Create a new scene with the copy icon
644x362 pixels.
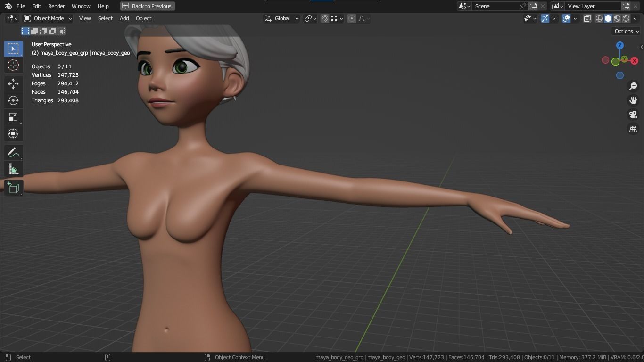tap(533, 6)
